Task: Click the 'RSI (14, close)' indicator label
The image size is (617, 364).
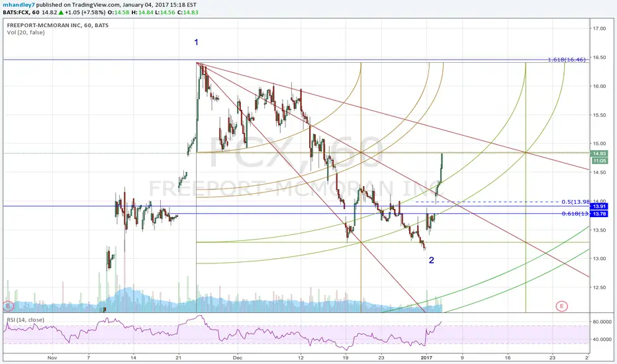Action: [x=26, y=320]
